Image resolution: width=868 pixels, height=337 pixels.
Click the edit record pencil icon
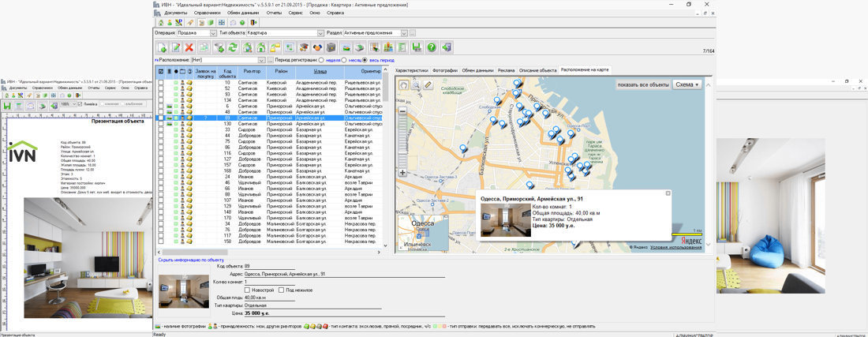(x=175, y=47)
